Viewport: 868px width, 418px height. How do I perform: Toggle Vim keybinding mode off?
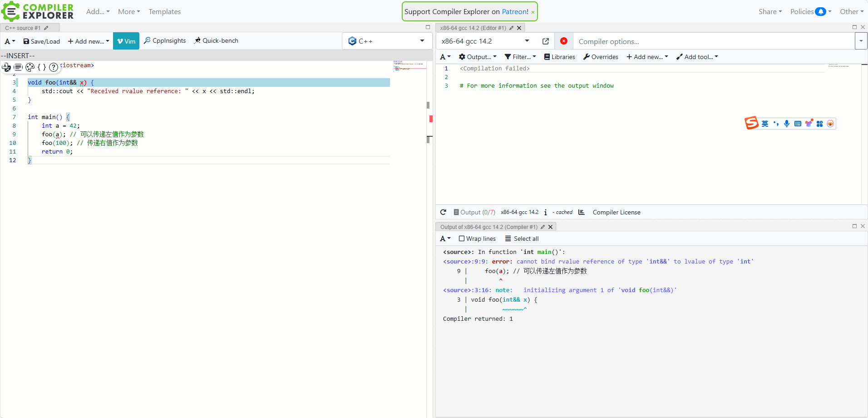point(126,41)
